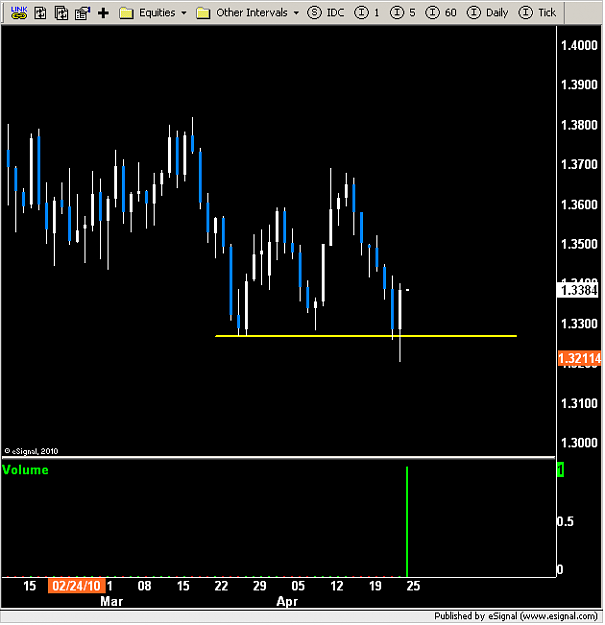Click the LINK chain icon
This screenshot has height=625, width=605.
coord(19,13)
